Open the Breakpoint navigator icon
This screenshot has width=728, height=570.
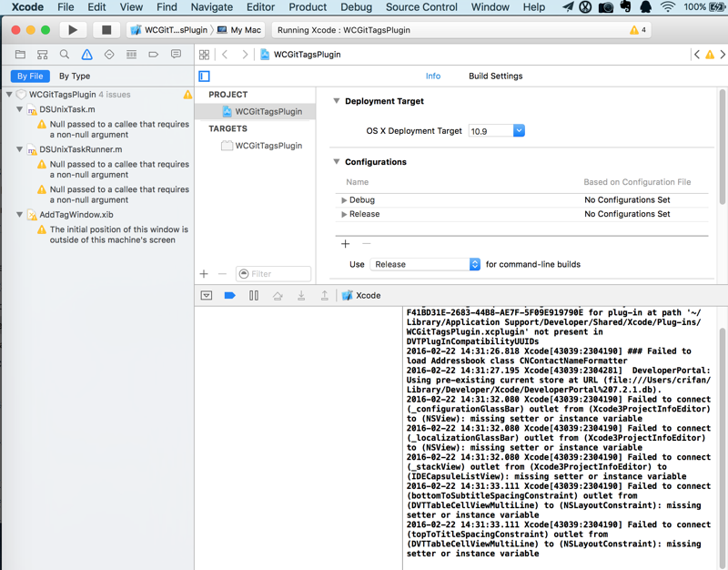pyautogui.click(x=153, y=55)
